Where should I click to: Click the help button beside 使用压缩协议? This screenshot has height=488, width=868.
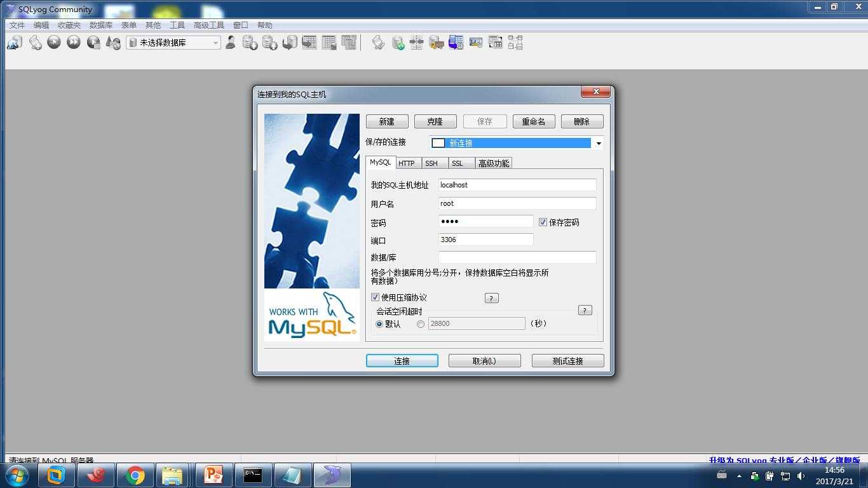(x=492, y=298)
